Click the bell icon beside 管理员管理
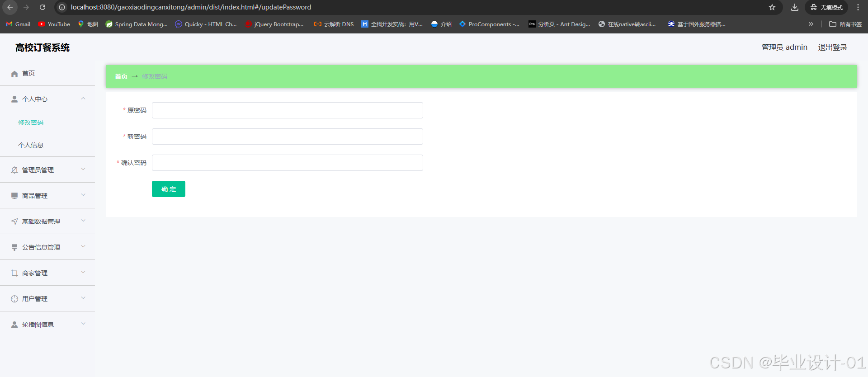The image size is (868, 377). click(14, 170)
